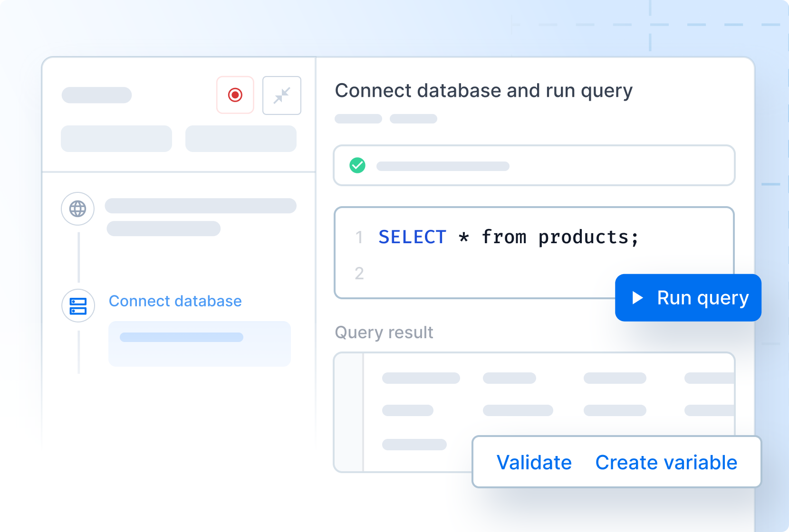Click the step text beside globe icon

coord(200,206)
